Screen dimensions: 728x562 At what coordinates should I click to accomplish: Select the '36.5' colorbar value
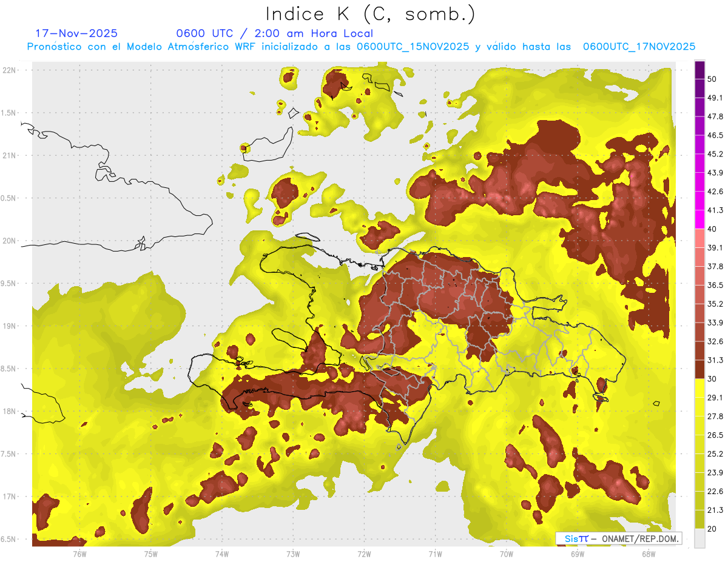point(715,286)
